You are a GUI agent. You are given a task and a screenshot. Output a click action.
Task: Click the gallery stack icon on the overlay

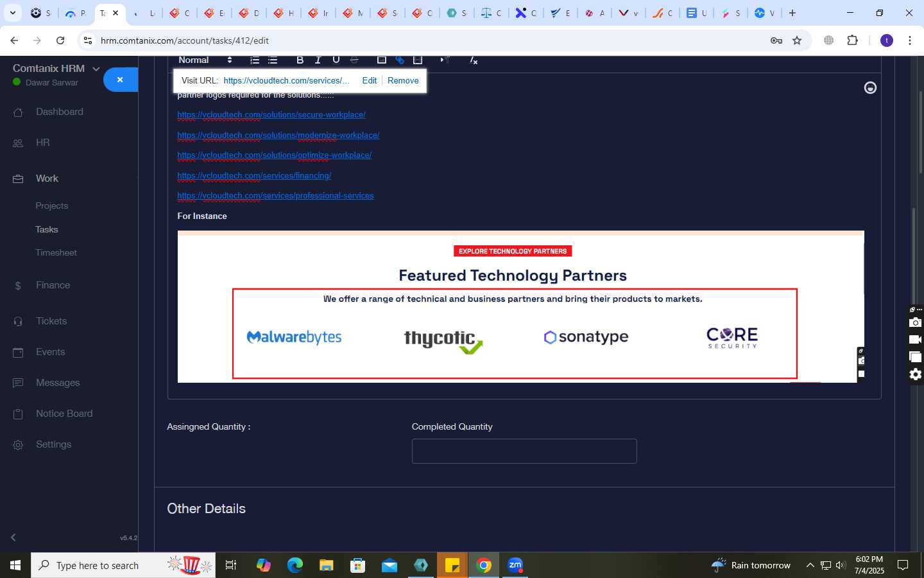click(x=916, y=357)
